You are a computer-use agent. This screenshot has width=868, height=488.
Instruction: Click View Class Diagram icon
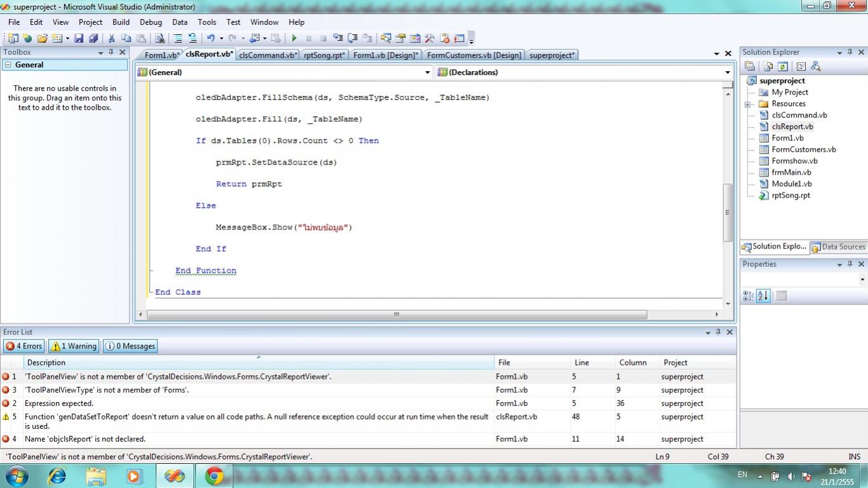point(816,66)
